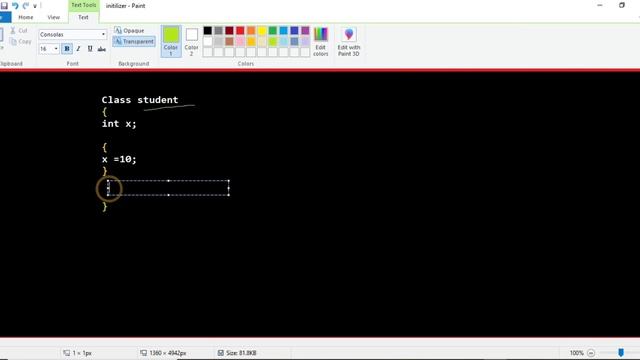Click the zoom out minus button
Viewport: 640px width, 360px height.
pyautogui.click(x=591, y=353)
